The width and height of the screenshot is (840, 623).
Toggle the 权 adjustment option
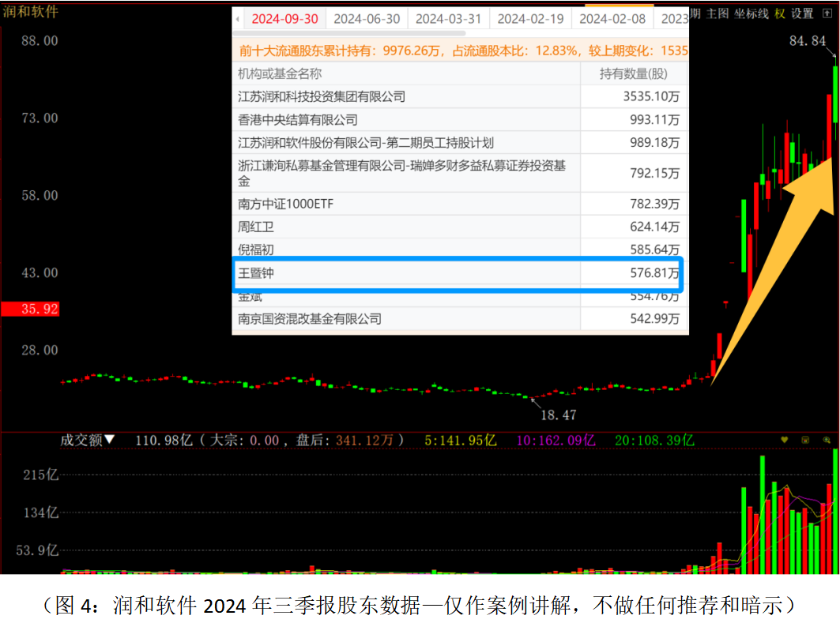pyautogui.click(x=780, y=13)
